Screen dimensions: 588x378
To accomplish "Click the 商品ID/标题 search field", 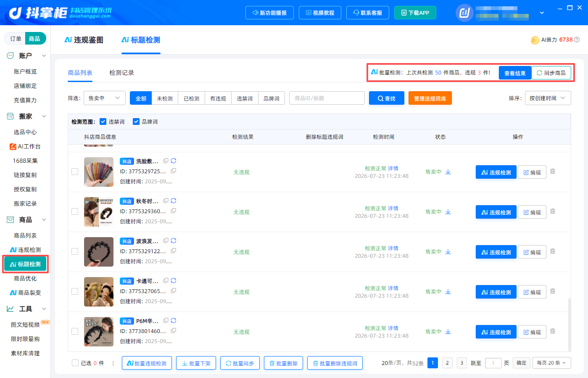I will click(x=327, y=98).
